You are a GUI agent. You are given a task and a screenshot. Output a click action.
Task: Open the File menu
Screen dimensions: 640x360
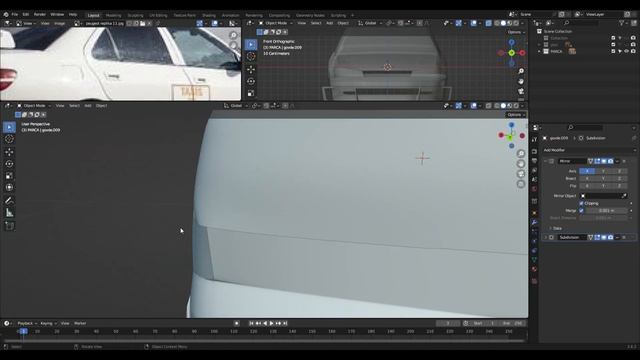[15, 14]
